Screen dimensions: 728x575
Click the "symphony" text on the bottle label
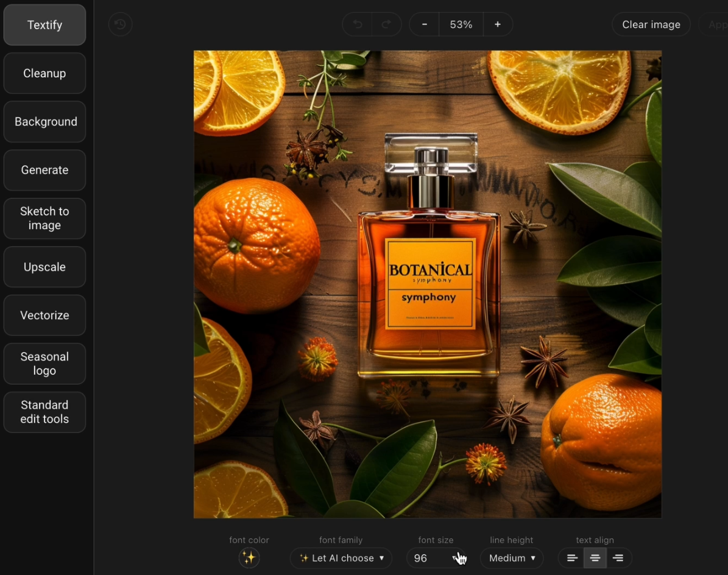pos(428,297)
